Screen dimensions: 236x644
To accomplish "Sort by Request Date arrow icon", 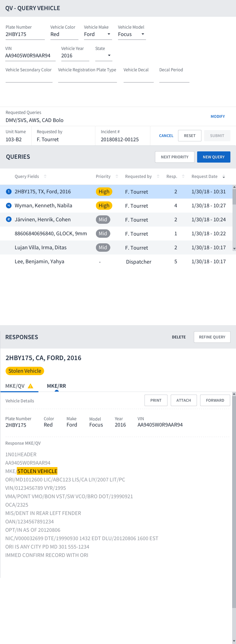I will point(224,177).
